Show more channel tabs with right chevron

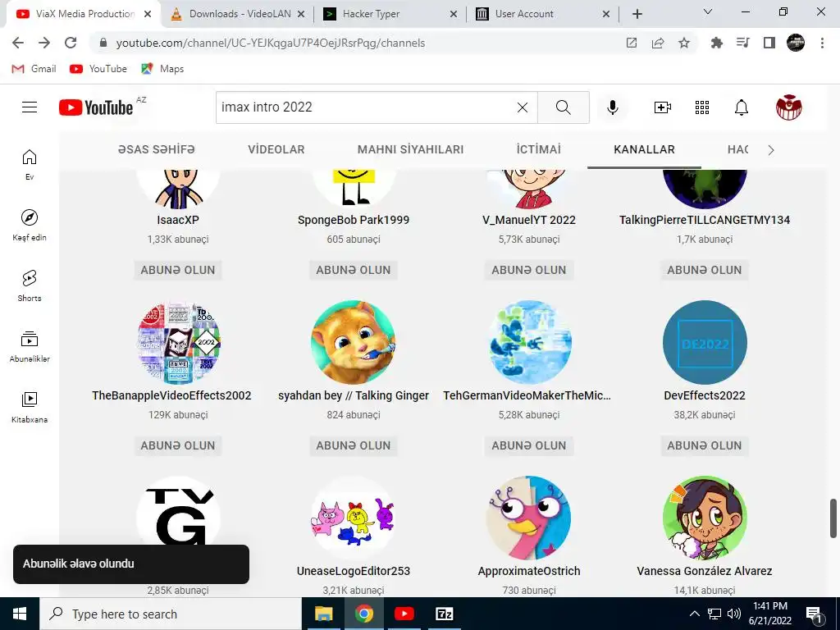(771, 150)
